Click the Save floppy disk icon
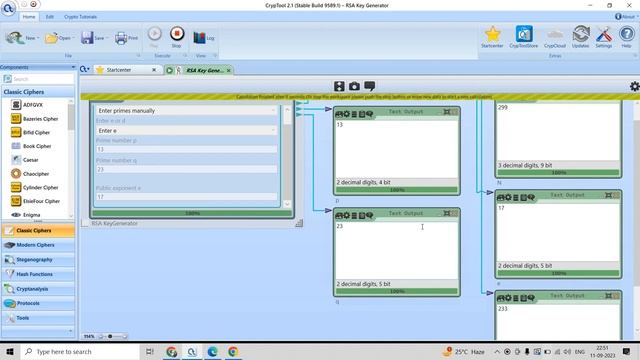Viewport: 640px width, 360px height. pyautogui.click(x=87, y=38)
